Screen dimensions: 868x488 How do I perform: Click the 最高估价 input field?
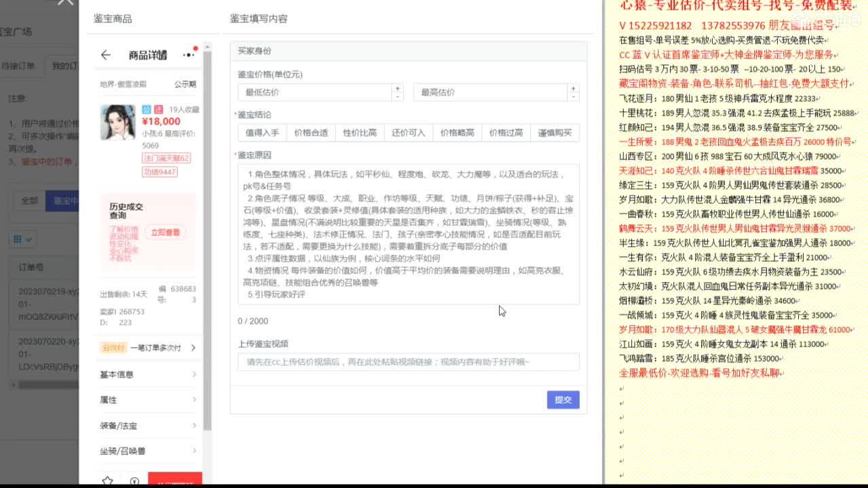(x=491, y=93)
